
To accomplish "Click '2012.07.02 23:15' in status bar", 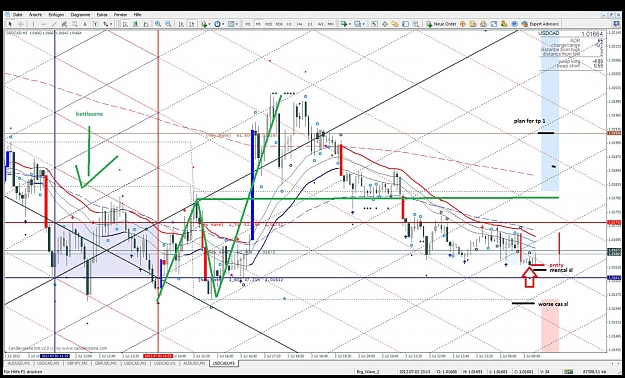I will tap(415, 372).
